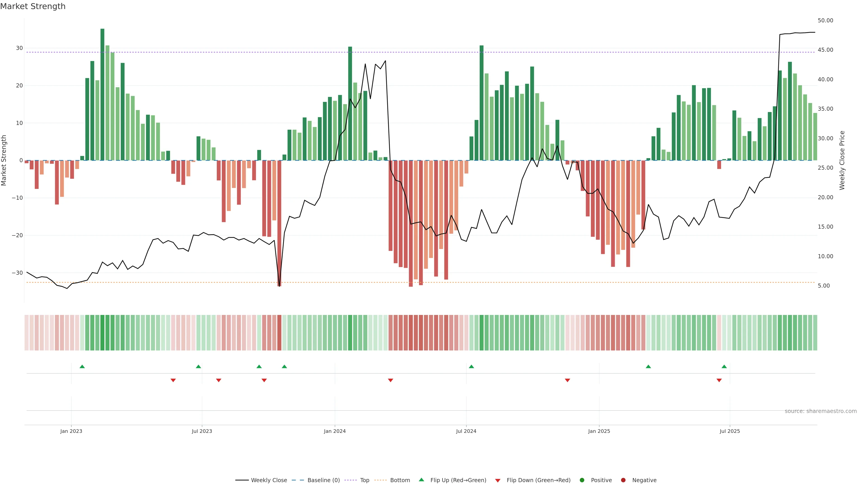Click the Flip Up triangle just after Jan 2023
The height and width of the screenshot is (488, 868).
click(x=82, y=366)
